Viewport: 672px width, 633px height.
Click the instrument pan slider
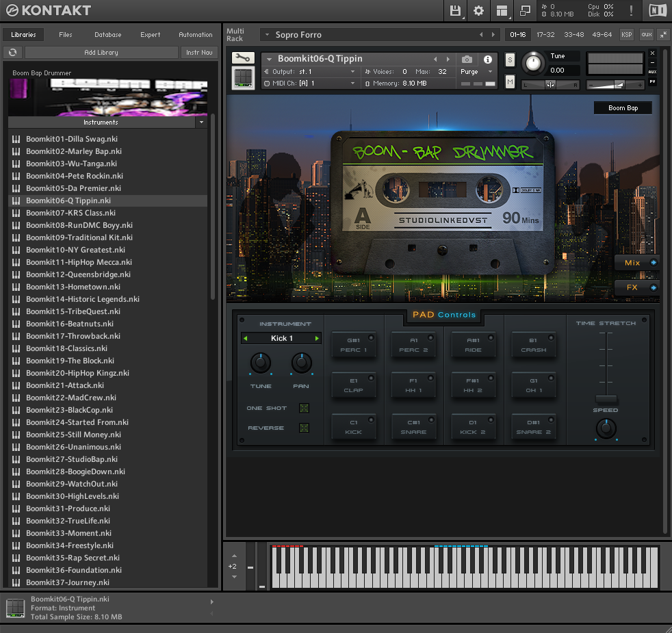pyautogui.click(x=550, y=85)
